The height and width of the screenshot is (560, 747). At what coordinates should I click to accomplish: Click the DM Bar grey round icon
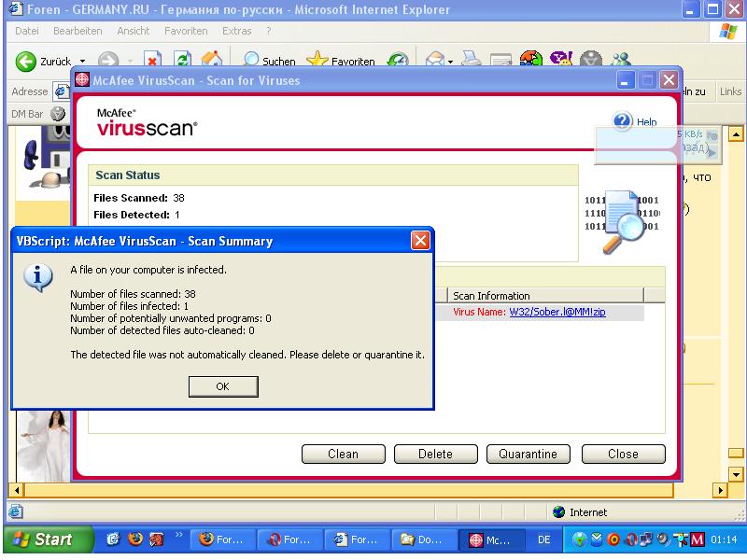coord(58,114)
